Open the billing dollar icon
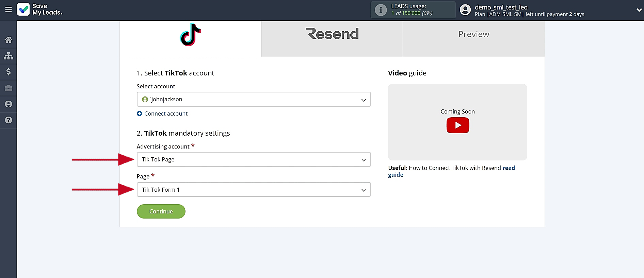The image size is (644, 278). click(x=9, y=72)
